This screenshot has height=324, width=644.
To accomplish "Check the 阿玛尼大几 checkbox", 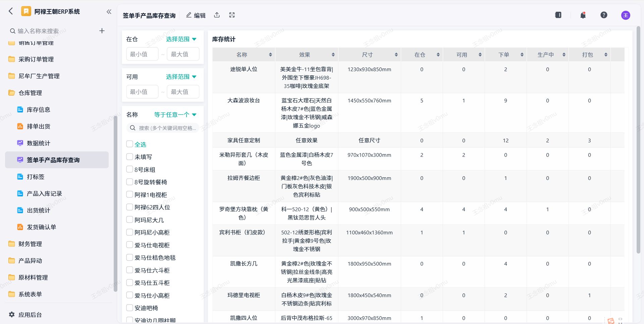I will [129, 220].
